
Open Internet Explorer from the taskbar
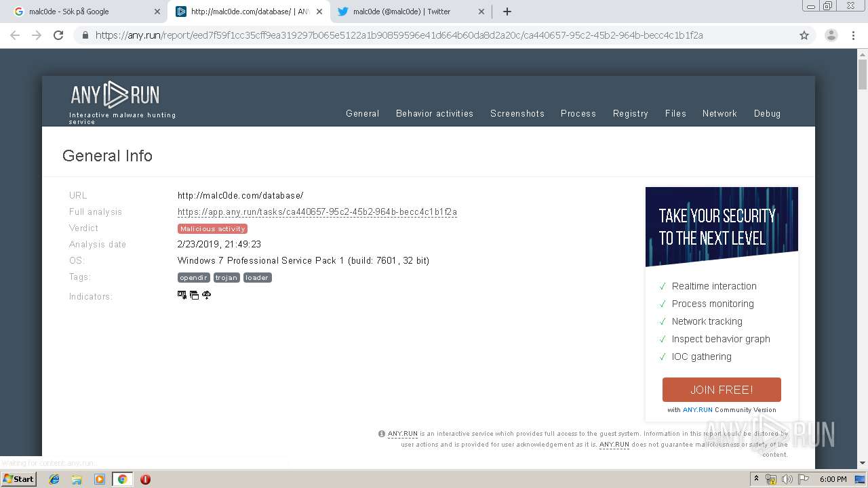coord(54,479)
